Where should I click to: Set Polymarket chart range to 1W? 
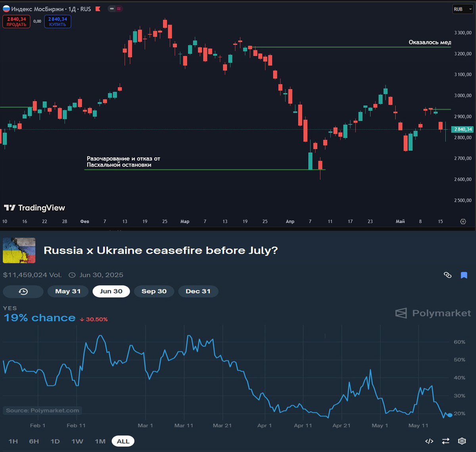click(77, 441)
